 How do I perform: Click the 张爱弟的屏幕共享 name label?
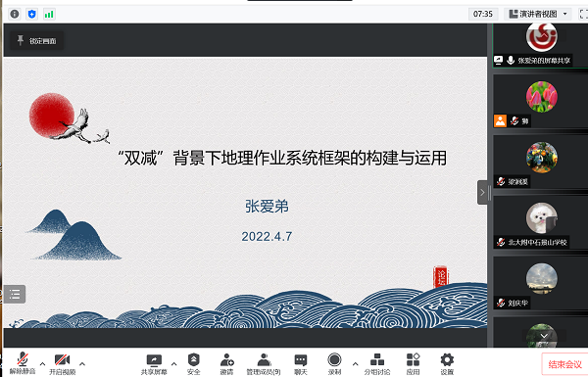click(x=544, y=60)
